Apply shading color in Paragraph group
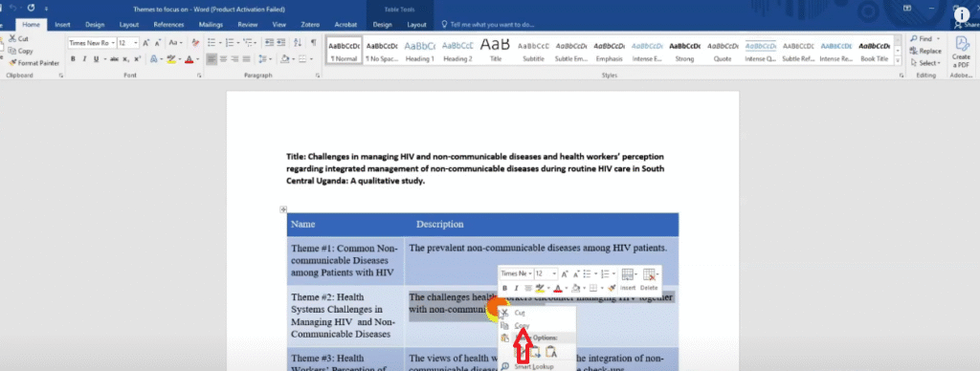 click(284, 59)
